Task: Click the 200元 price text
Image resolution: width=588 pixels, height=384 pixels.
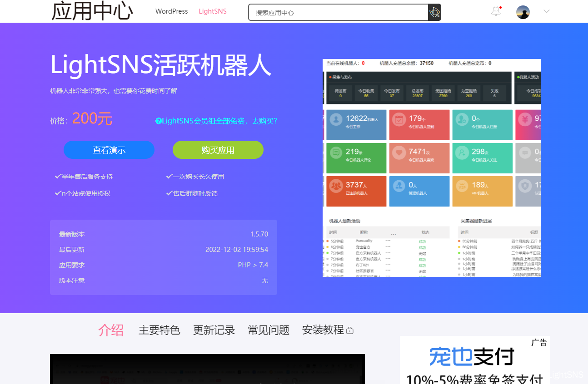Action: click(x=92, y=118)
